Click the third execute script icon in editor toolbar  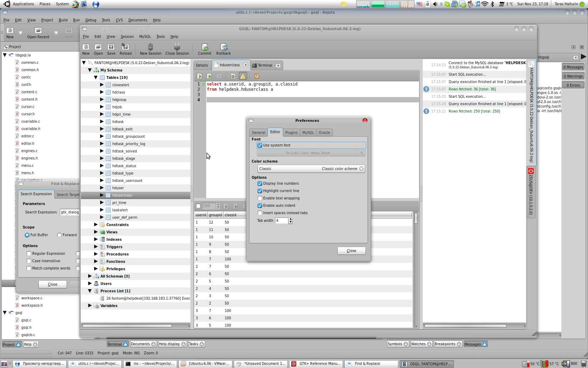pyautogui.click(x=233, y=76)
